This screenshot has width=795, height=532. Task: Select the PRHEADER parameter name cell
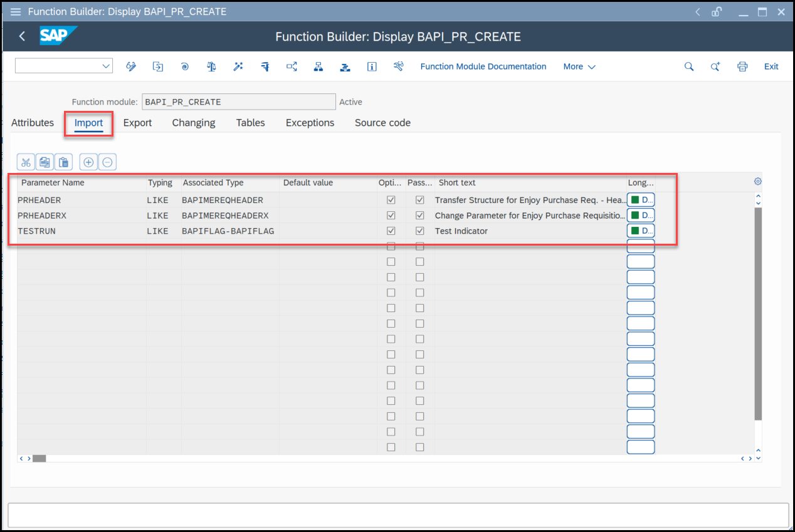point(82,200)
